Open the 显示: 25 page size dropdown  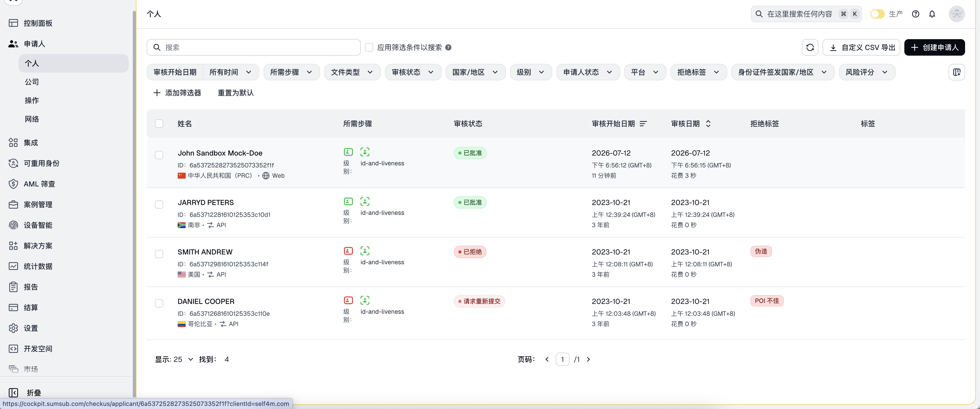[174, 360]
